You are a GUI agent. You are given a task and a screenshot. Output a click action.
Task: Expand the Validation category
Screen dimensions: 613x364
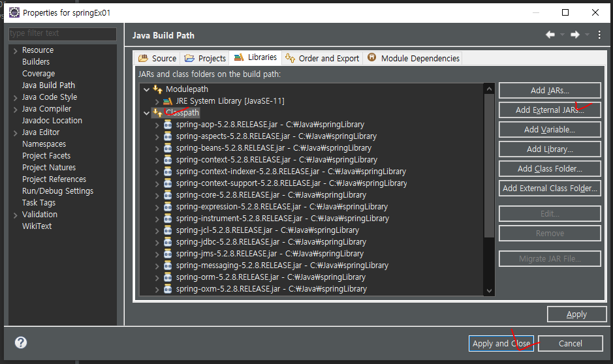[15, 215]
